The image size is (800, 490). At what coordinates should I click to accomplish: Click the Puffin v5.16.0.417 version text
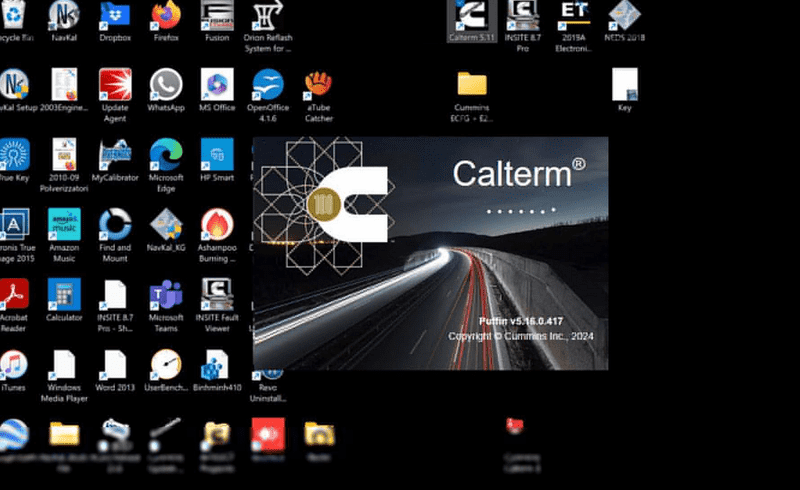pos(521,321)
